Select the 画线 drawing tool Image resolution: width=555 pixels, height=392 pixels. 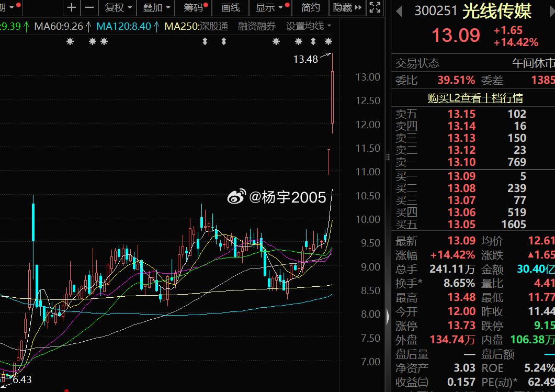(231, 7)
